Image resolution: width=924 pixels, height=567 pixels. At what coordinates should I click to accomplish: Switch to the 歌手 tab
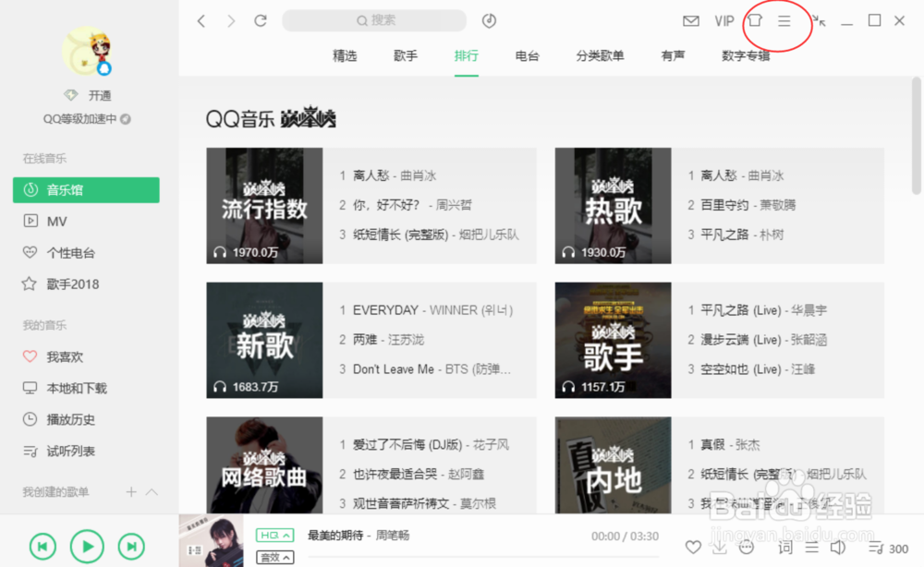tap(405, 55)
